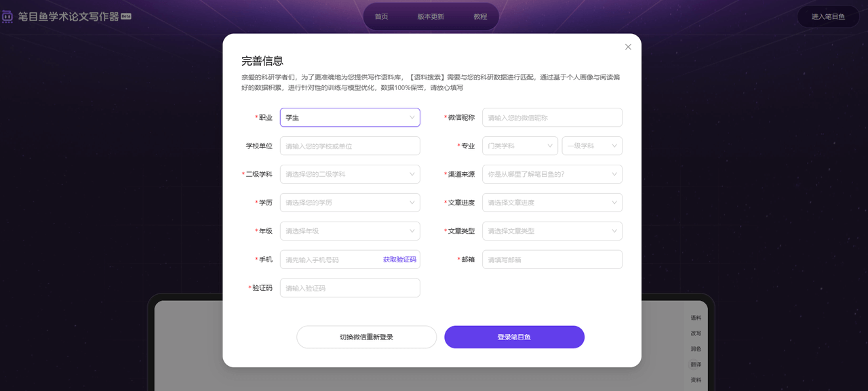Viewport: 868px width, 391px height.
Task: Click the 完善信息 dialog heading
Action: coord(262,61)
